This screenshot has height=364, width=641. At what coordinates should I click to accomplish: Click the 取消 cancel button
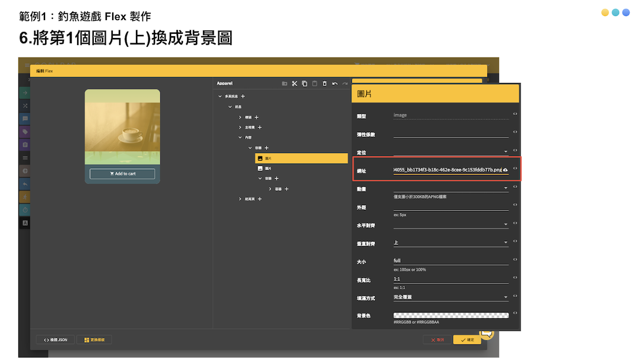click(437, 340)
